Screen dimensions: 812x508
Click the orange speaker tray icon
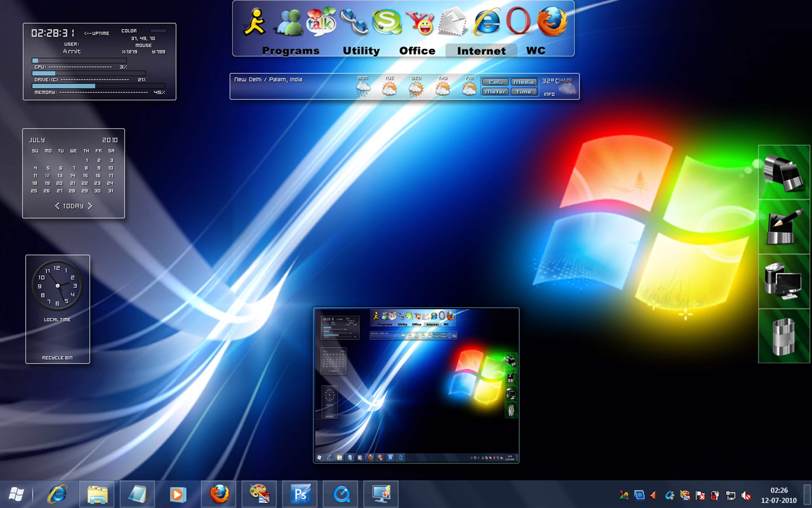click(x=654, y=495)
